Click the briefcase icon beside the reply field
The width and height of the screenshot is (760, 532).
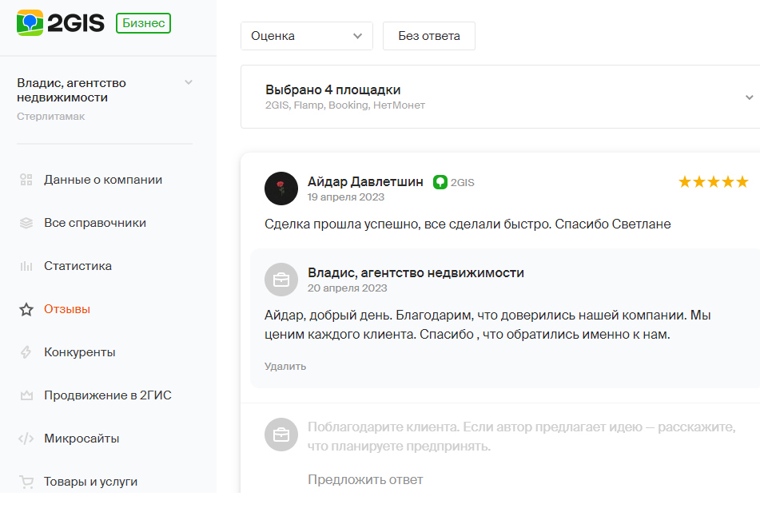click(x=281, y=435)
